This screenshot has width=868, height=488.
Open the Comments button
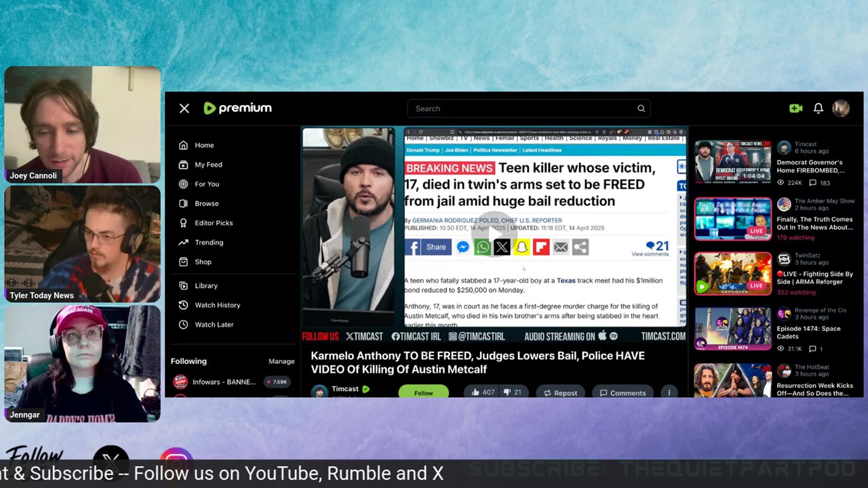click(x=623, y=392)
